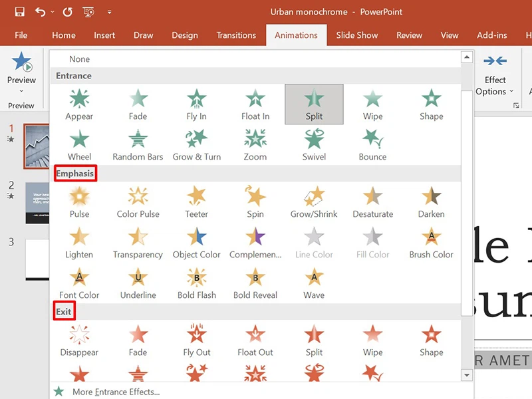Click the Save icon in Quick Access Toolbar
Viewport: 532px width, 399px height.
(x=19, y=11)
